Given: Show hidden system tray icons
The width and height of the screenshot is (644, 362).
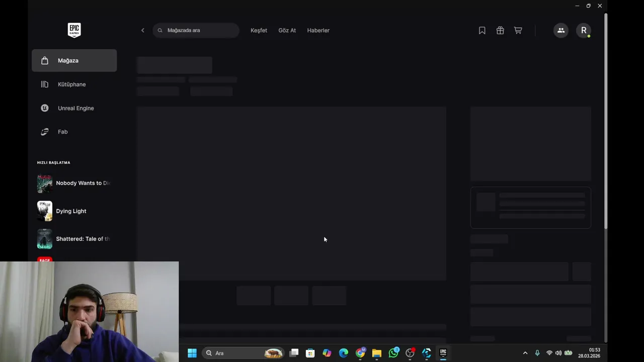Looking at the screenshot, I should (x=525, y=353).
